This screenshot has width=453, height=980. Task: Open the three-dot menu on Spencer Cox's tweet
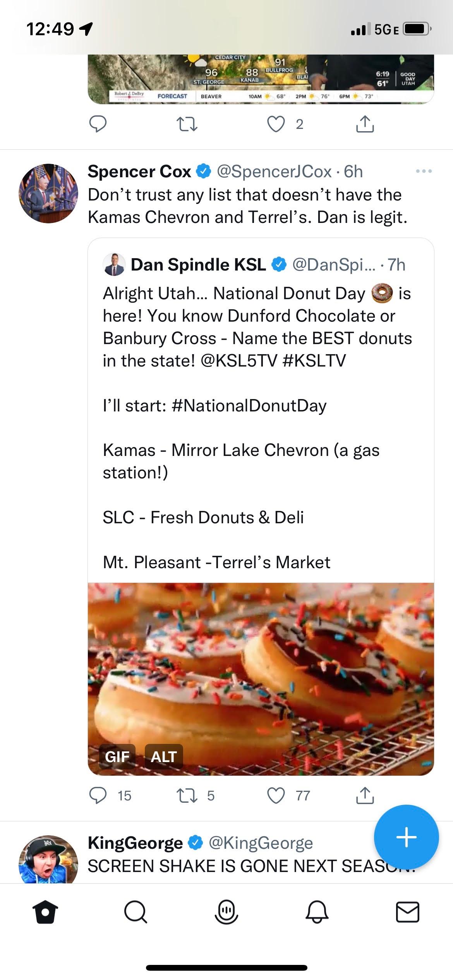pyautogui.click(x=424, y=171)
